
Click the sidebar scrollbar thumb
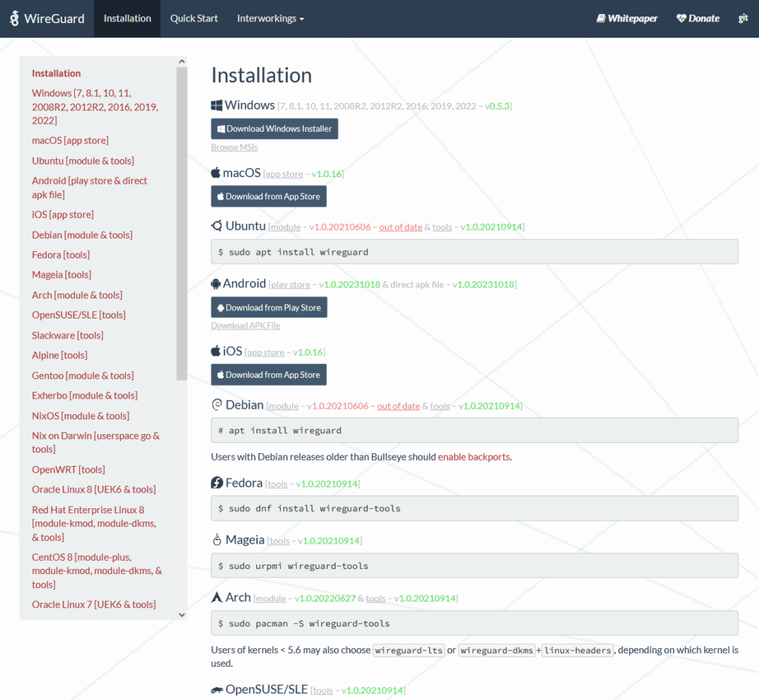pyautogui.click(x=182, y=224)
